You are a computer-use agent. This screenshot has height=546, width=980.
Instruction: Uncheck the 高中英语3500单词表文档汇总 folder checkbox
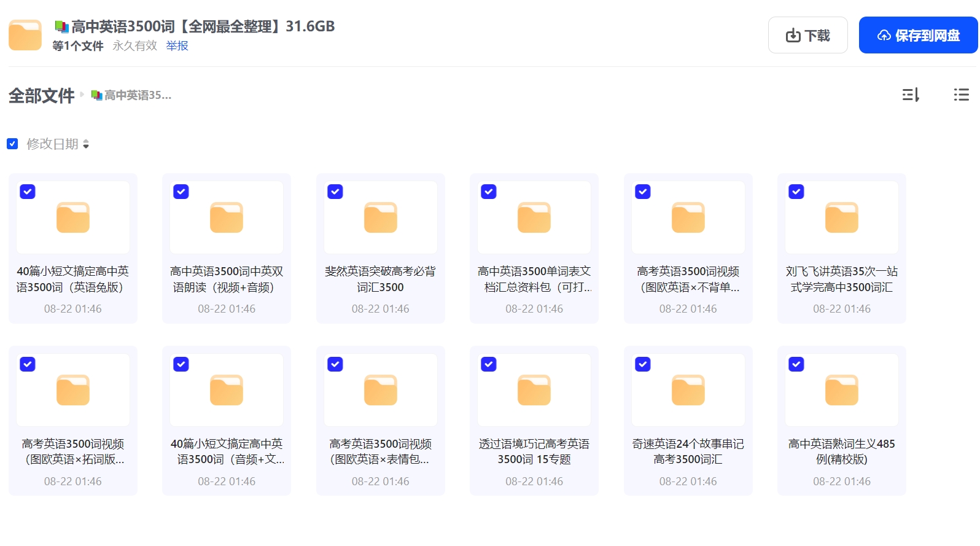pyautogui.click(x=489, y=192)
